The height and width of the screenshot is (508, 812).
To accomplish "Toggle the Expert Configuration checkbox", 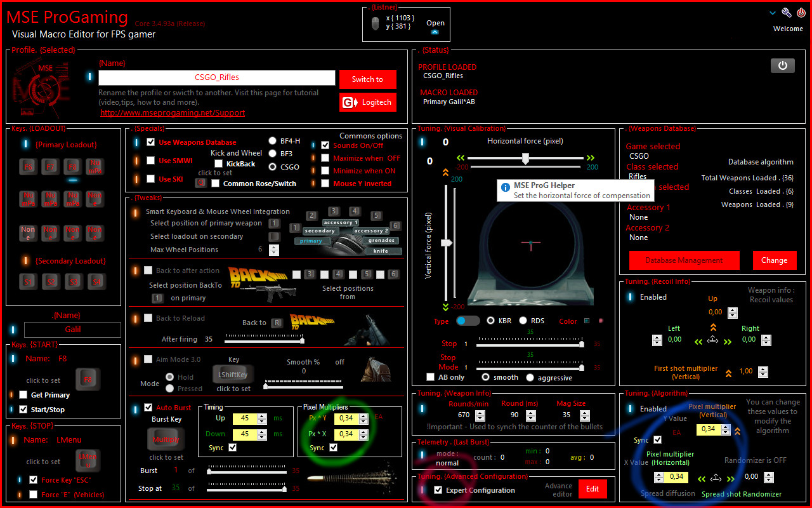I will pos(438,490).
